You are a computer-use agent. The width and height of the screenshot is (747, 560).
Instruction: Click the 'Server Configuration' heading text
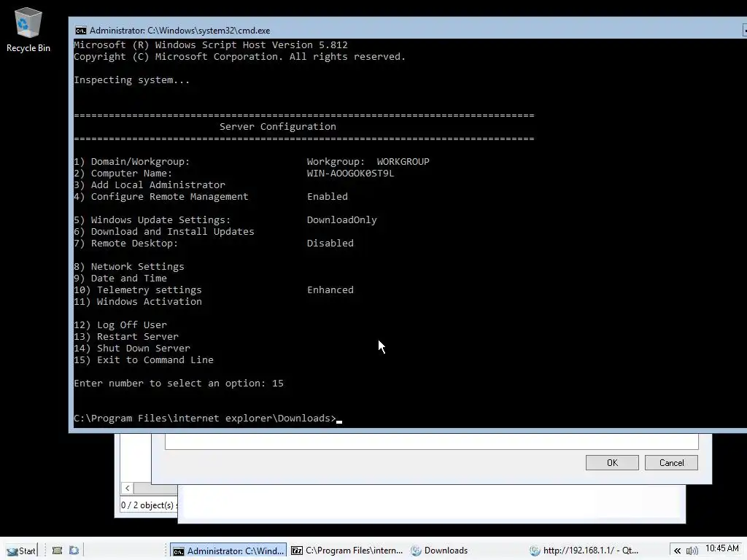pyautogui.click(x=278, y=127)
